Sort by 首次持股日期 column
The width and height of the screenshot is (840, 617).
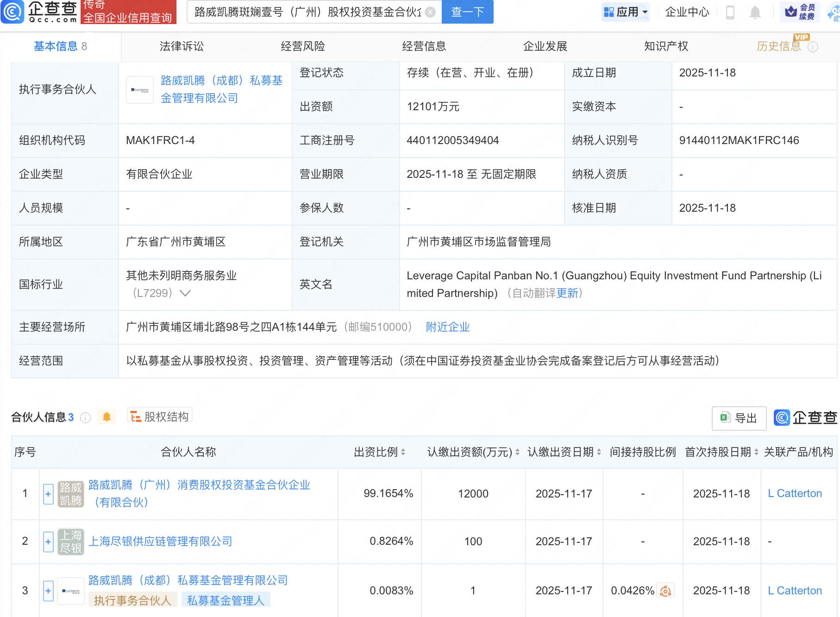tap(756, 452)
